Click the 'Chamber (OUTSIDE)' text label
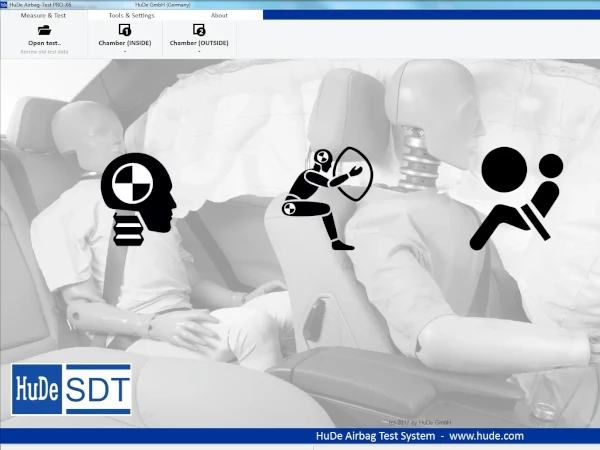The height and width of the screenshot is (450, 600). point(199,44)
